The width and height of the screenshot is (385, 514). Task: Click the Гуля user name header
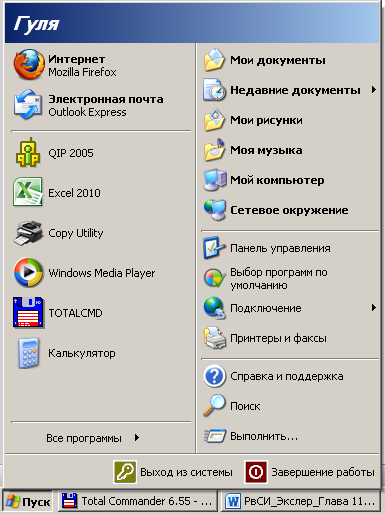(36, 24)
